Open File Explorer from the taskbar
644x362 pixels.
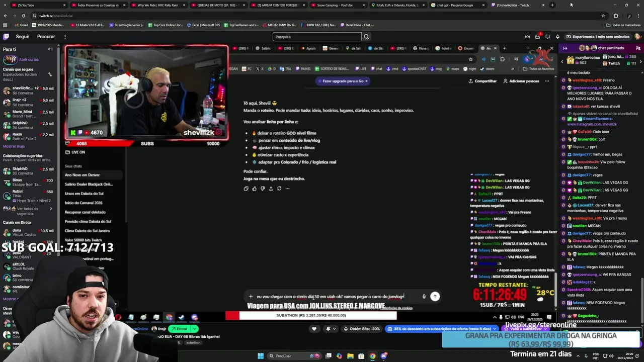click(x=350, y=356)
